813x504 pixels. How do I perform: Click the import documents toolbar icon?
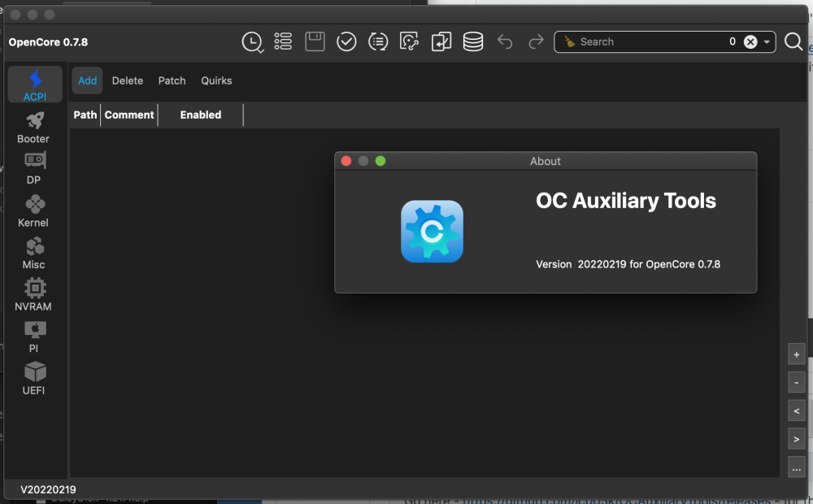[441, 41]
